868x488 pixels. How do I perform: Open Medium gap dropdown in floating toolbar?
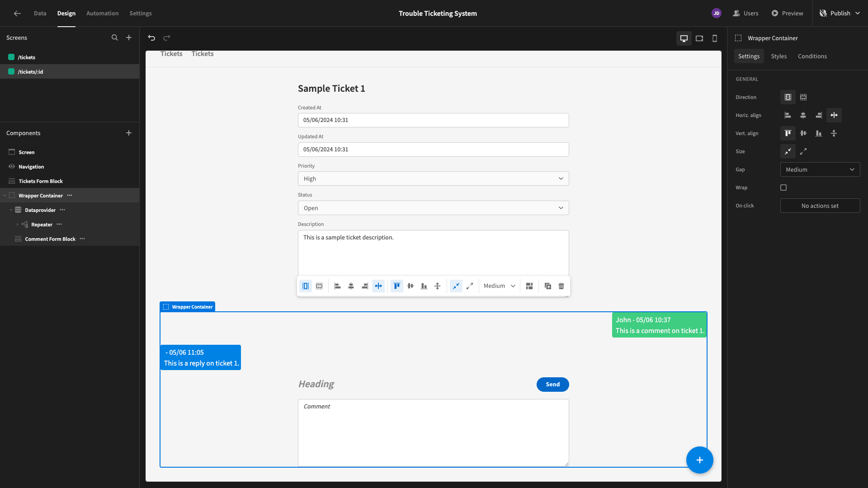(499, 286)
